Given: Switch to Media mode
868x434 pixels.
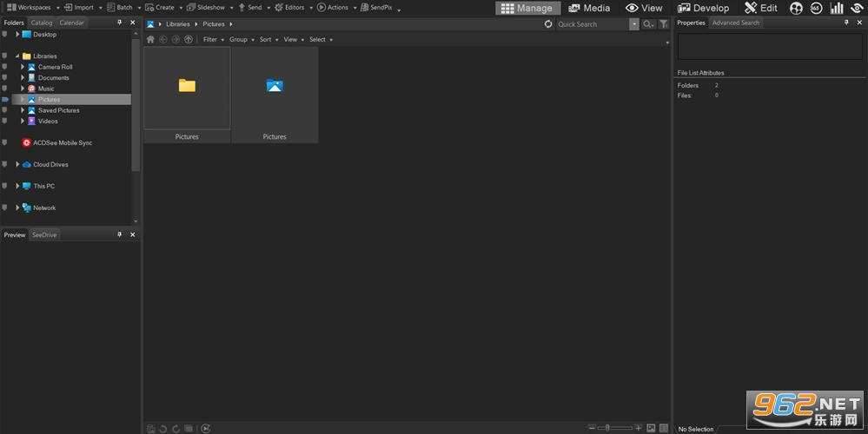Looking at the screenshot, I should click(x=590, y=9).
